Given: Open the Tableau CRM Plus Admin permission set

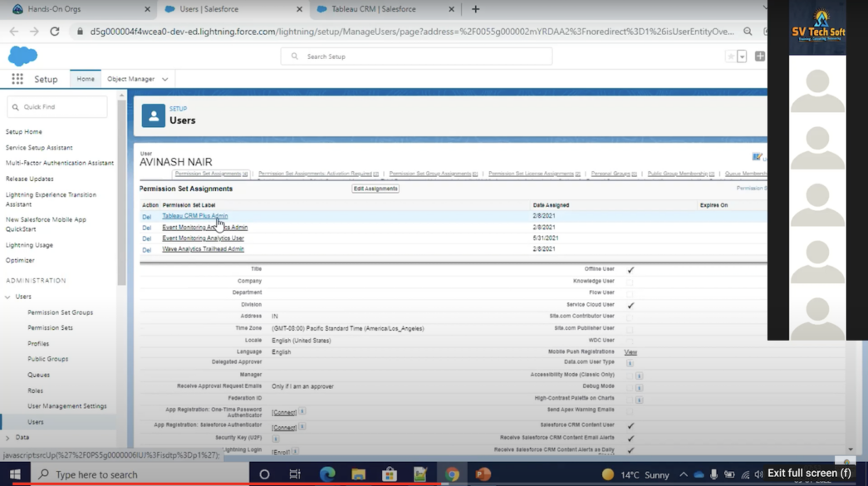Looking at the screenshot, I should pyautogui.click(x=196, y=215).
